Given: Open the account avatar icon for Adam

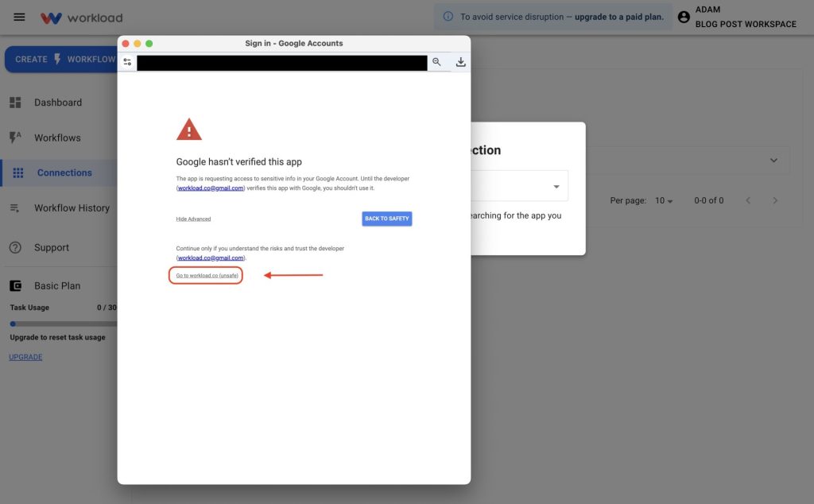Looking at the screenshot, I should [684, 17].
